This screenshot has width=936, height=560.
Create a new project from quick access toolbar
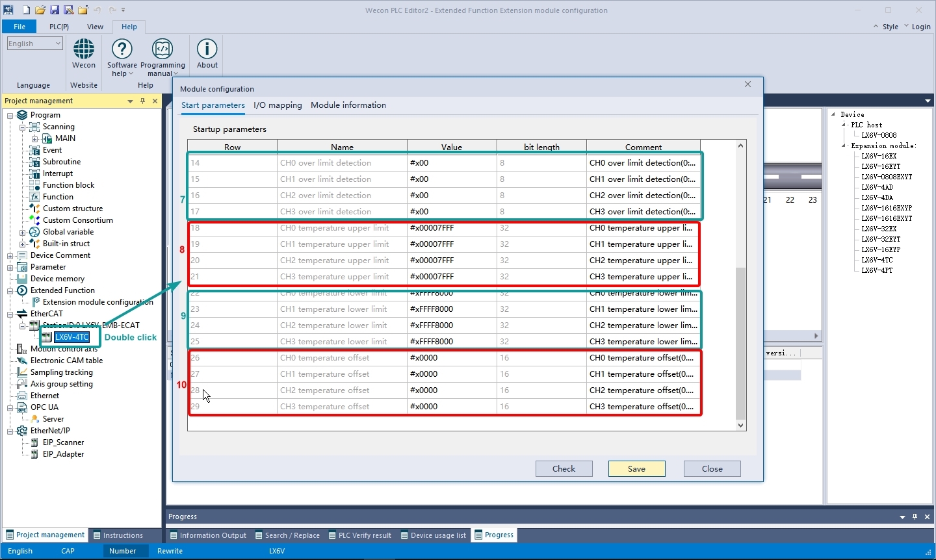pos(26,10)
